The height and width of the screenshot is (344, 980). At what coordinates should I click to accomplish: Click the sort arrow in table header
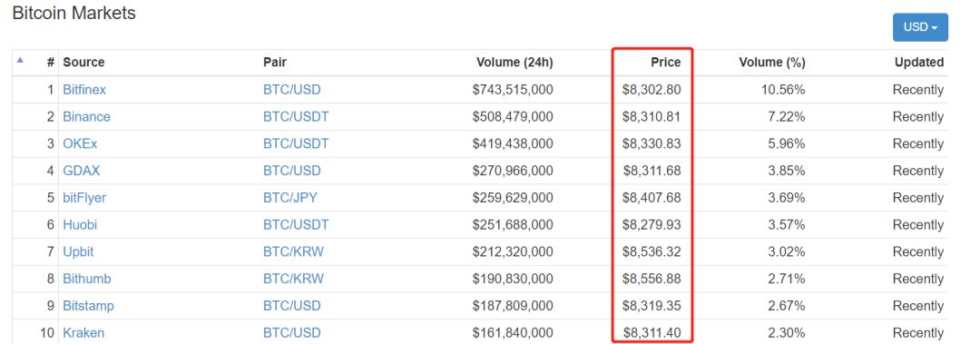(x=20, y=60)
